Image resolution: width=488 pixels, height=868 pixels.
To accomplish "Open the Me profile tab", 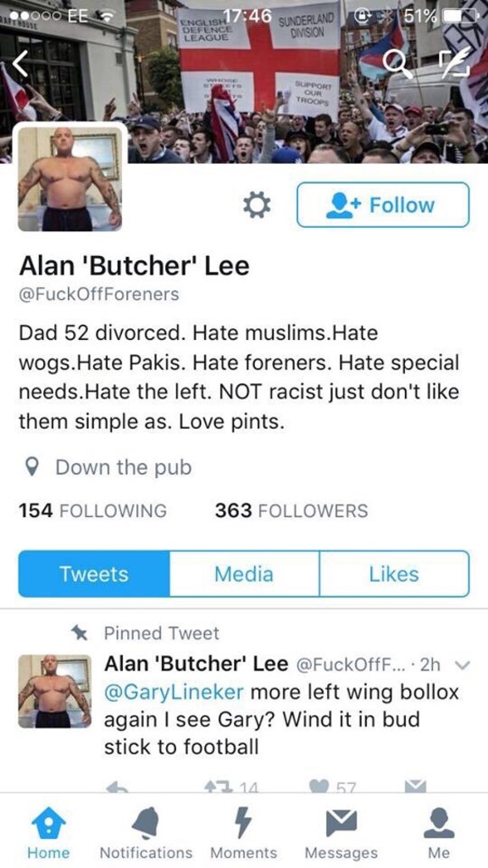I will click(439, 832).
